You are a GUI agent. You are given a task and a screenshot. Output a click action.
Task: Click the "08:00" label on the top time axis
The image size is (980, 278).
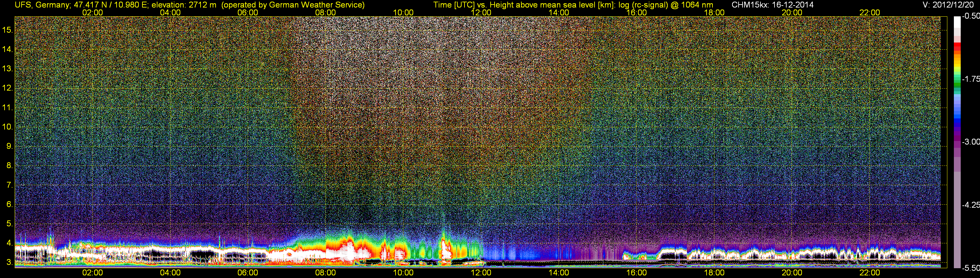tap(326, 12)
